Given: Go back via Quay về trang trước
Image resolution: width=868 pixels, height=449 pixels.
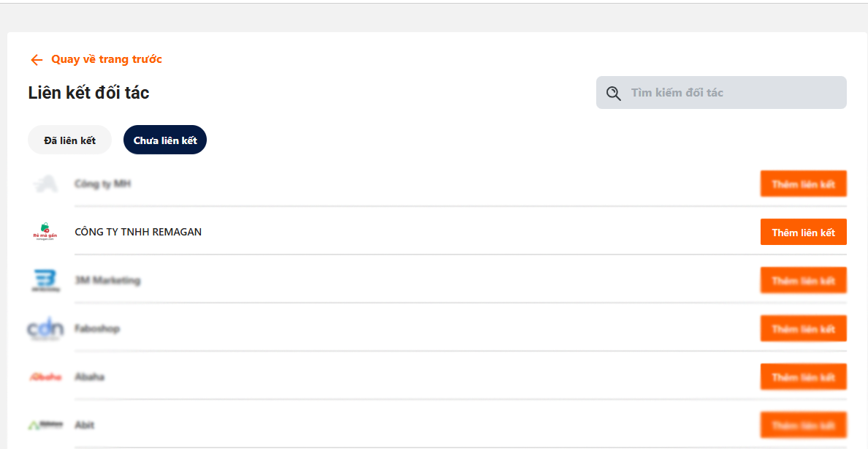Looking at the screenshot, I should (107, 59).
